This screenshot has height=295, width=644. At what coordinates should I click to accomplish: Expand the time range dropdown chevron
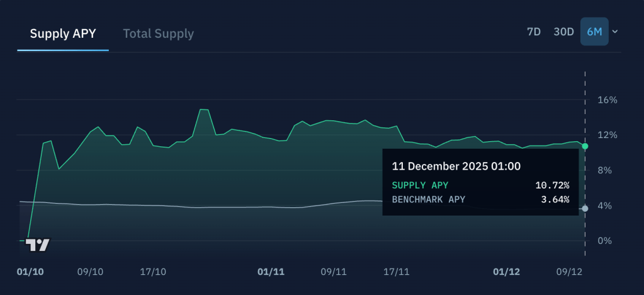point(615,32)
